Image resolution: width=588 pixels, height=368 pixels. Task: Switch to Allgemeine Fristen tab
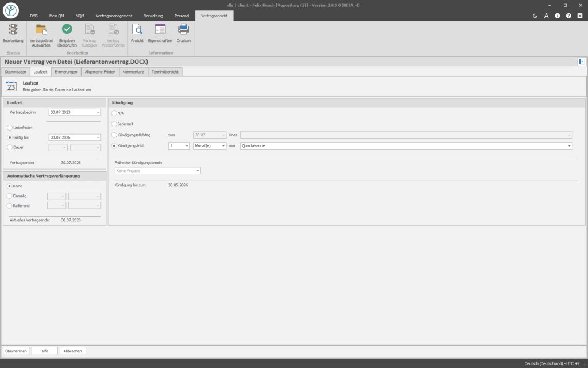(x=100, y=72)
